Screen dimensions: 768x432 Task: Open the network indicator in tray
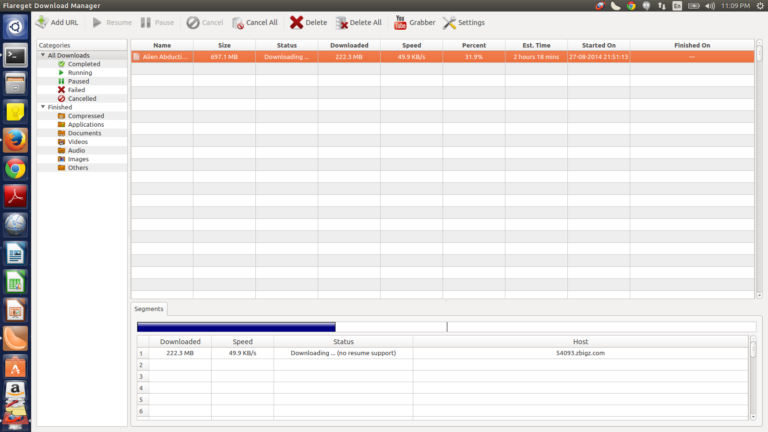pyautogui.click(x=662, y=6)
